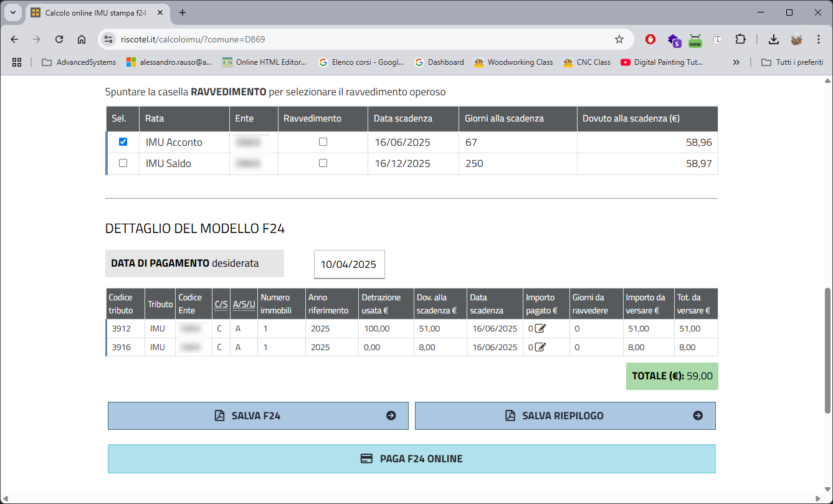Click the 250 days cell

pyautogui.click(x=518, y=164)
